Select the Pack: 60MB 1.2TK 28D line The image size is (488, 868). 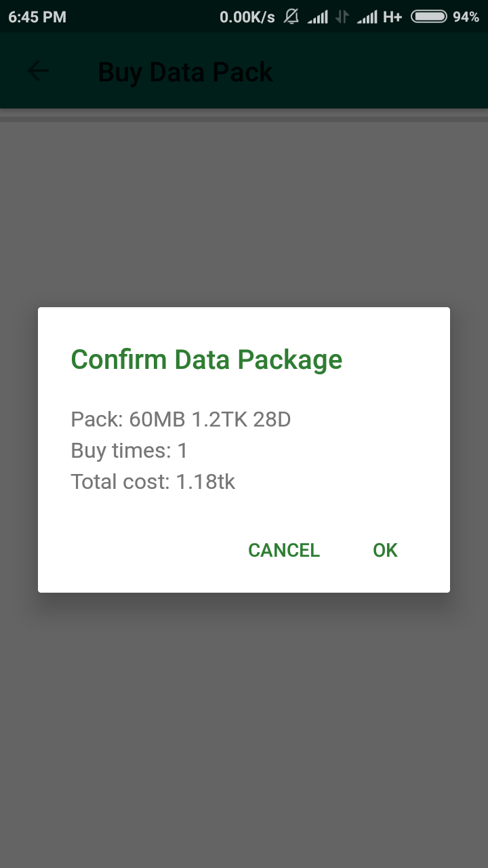(181, 420)
